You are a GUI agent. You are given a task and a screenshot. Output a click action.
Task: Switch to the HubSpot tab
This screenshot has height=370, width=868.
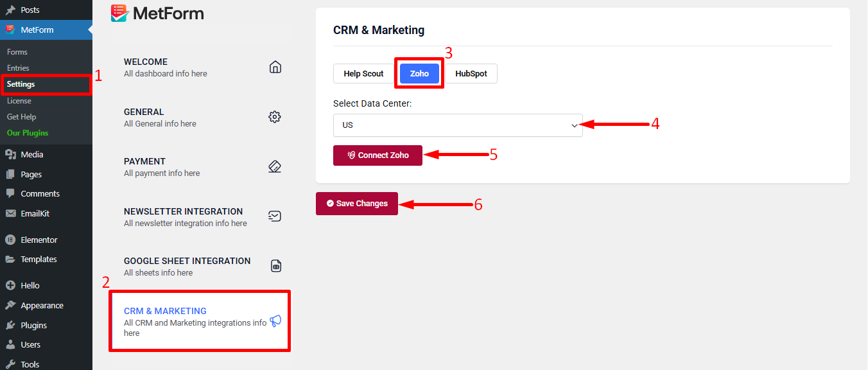[471, 74]
